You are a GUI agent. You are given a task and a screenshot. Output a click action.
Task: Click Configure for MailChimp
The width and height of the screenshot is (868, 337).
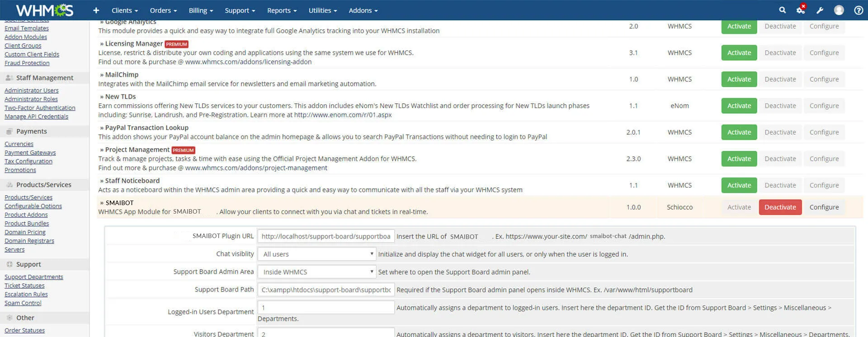pos(824,79)
